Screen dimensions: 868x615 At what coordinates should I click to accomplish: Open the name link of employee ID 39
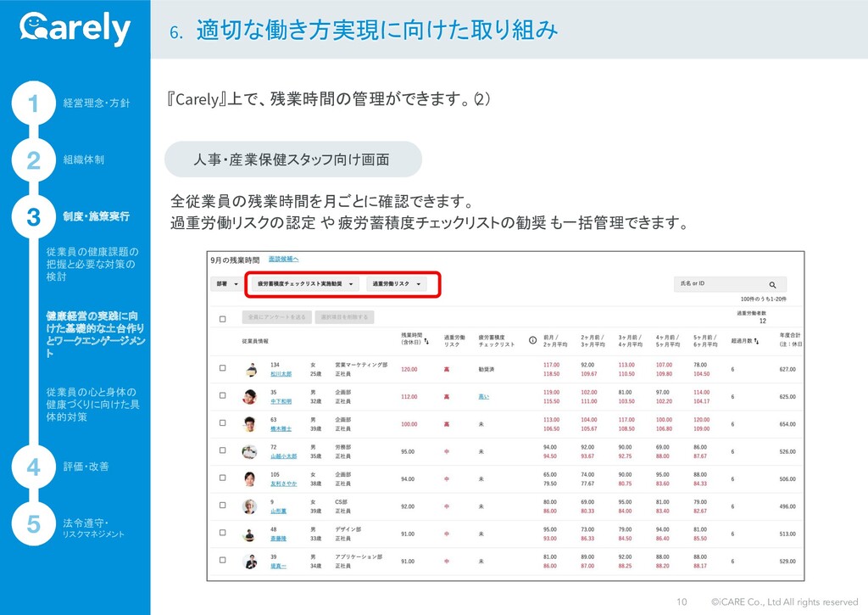click(278, 566)
